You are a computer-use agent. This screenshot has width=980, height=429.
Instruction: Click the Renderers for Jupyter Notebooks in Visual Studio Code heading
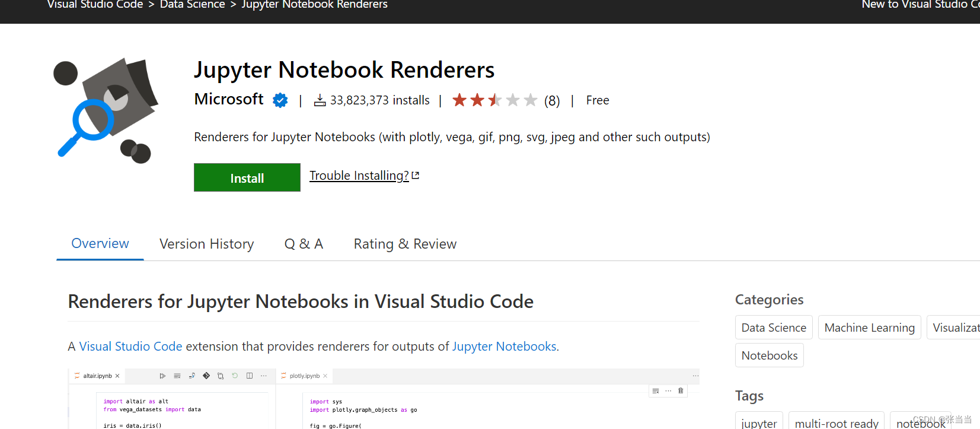pyautogui.click(x=301, y=301)
